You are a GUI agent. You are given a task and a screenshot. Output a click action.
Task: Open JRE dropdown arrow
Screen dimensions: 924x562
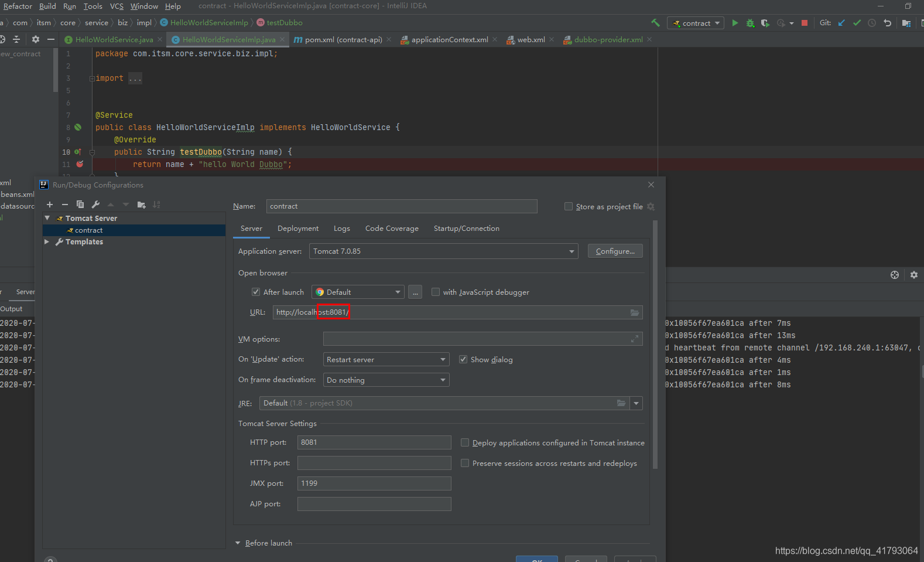click(636, 403)
